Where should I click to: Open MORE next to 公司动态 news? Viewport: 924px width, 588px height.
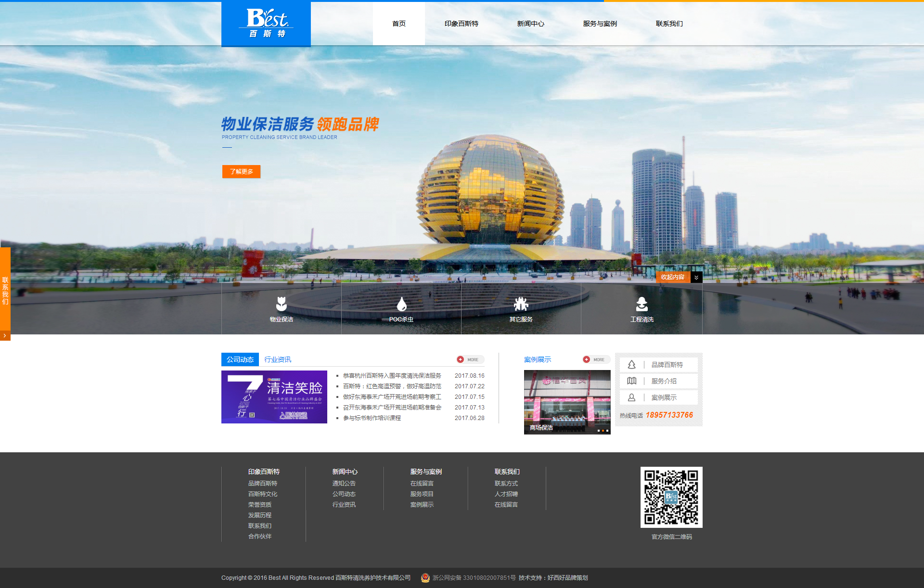tap(470, 359)
